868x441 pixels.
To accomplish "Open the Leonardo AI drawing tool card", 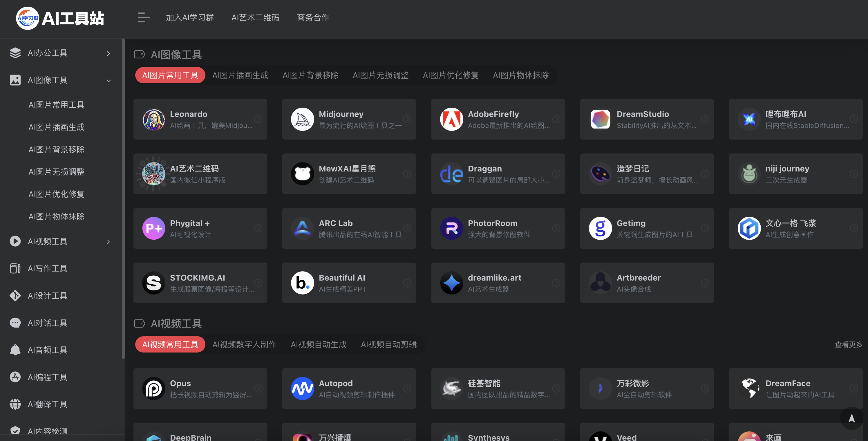I will [200, 119].
